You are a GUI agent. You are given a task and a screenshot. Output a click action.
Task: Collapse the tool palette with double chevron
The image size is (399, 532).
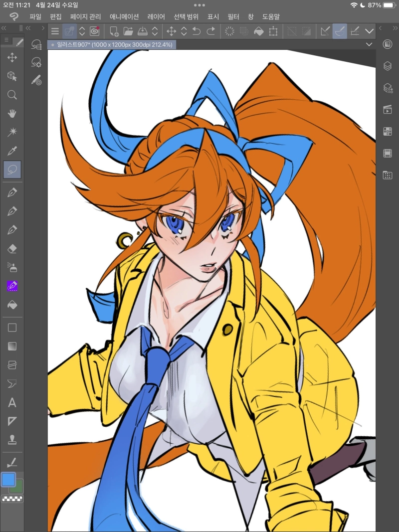[4, 28]
